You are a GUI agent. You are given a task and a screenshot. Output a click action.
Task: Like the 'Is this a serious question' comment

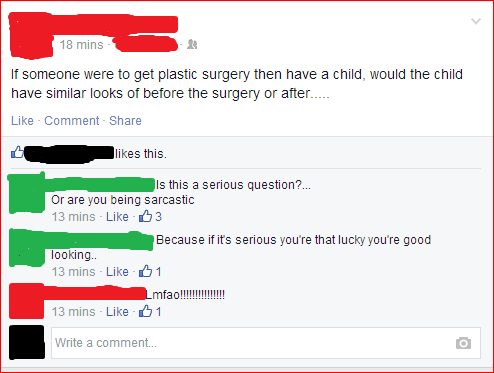click(117, 217)
